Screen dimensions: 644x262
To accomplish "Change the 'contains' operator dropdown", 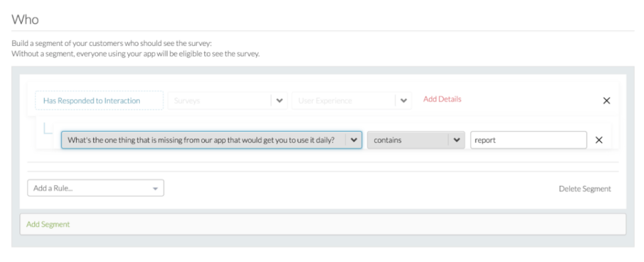I will tap(408, 140).
